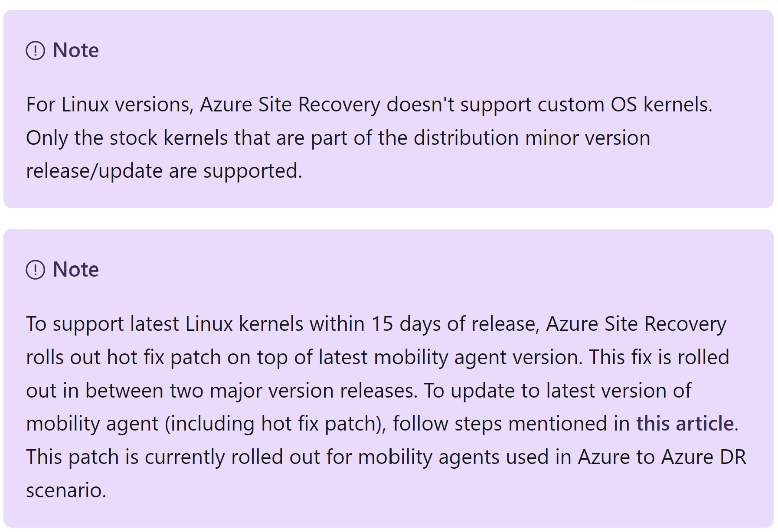Click the words "Azure to Azure DR"
Image resolution: width=778 pixels, height=532 pixels.
coord(662,457)
